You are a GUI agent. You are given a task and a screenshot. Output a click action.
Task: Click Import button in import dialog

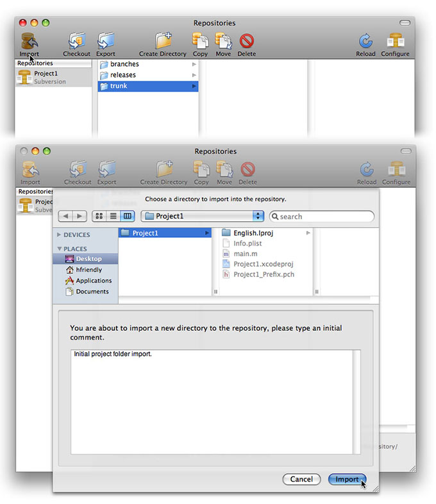click(347, 479)
